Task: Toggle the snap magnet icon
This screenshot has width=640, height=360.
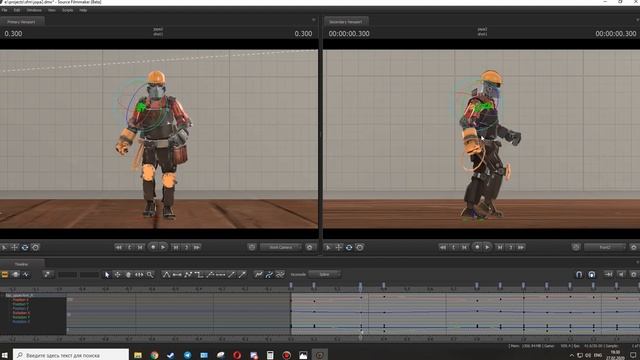Action: (x=579, y=275)
